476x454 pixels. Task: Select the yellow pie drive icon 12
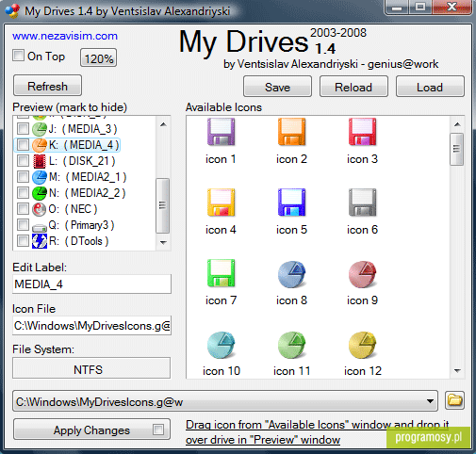click(x=362, y=345)
